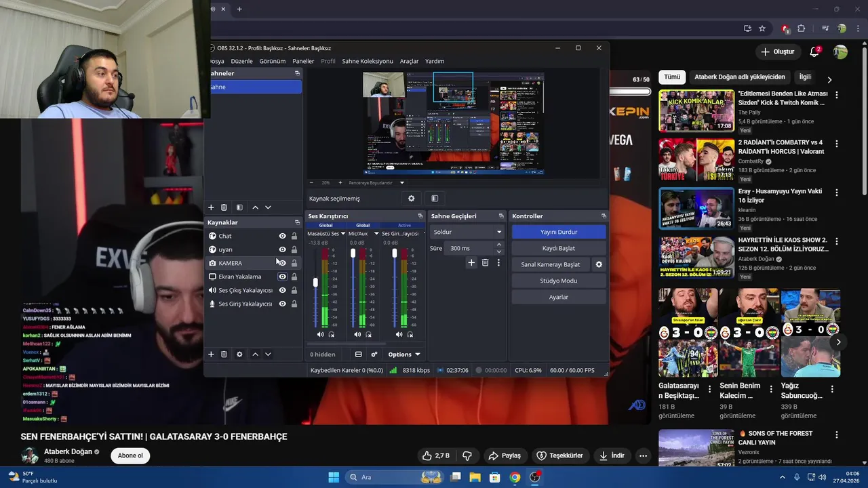Delete selected source with Kaynaklar trash icon
The image size is (868, 488).
pos(225,354)
